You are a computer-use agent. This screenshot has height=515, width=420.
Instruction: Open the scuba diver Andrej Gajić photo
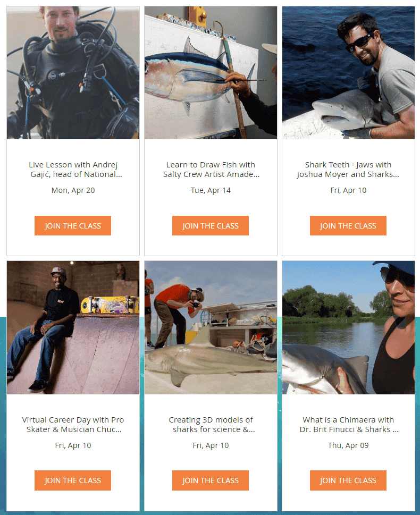(x=73, y=73)
